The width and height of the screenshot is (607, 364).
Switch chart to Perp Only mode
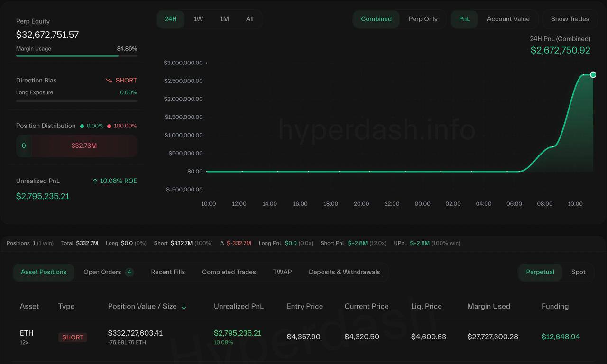coord(423,19)
